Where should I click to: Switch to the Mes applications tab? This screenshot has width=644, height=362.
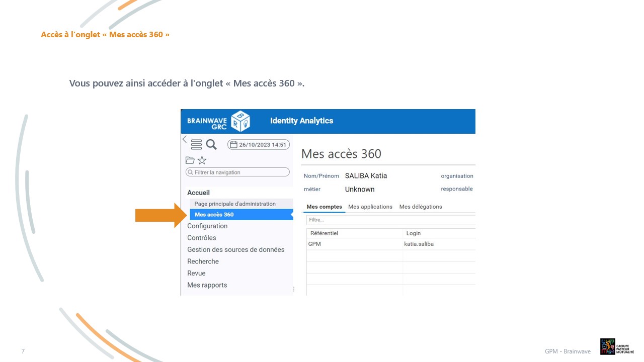[370, 207]
